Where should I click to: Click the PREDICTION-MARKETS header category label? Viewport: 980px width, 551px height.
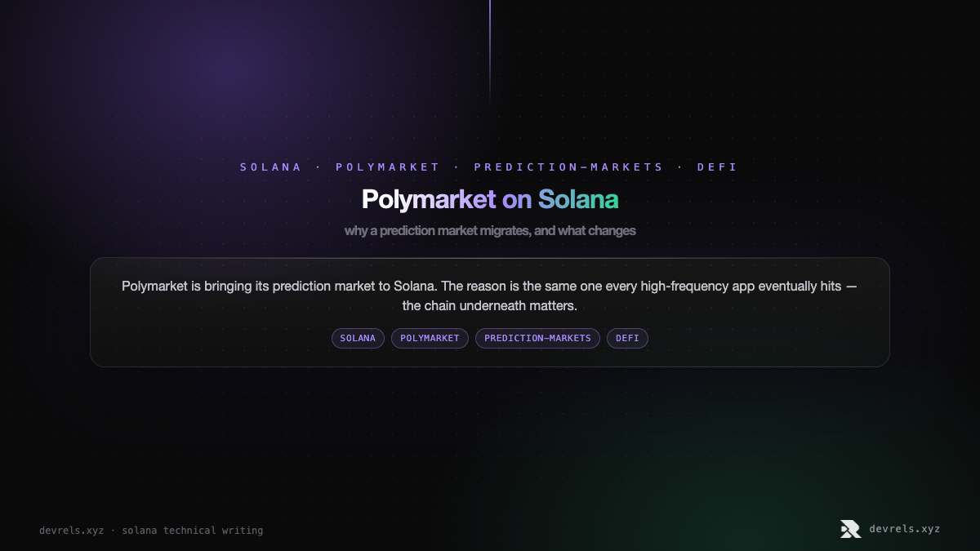point(569,167)
